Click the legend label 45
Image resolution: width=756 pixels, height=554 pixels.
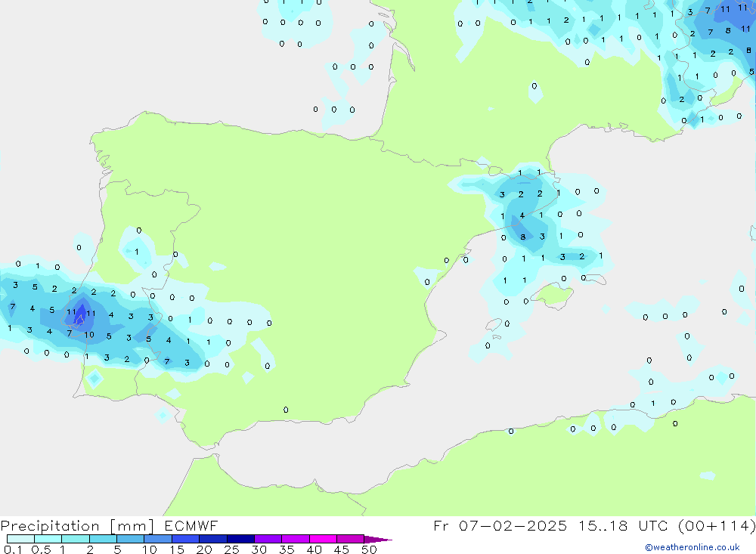(342, 549)
